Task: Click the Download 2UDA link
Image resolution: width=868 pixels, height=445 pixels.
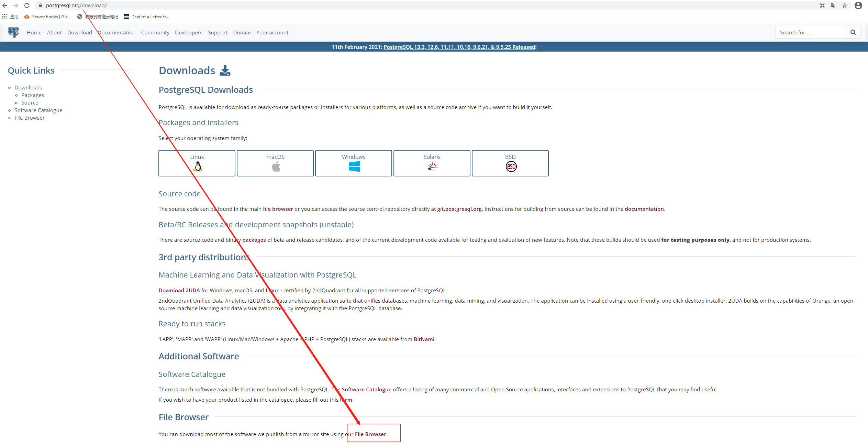Action: [x=179, y=290]
